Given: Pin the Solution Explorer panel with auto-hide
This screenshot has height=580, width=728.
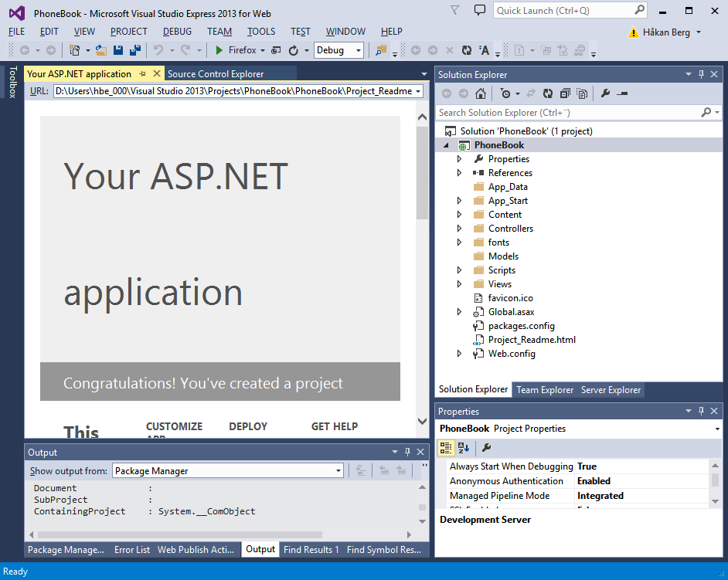Looking at the screenshot, I should (x=701, y=74).
